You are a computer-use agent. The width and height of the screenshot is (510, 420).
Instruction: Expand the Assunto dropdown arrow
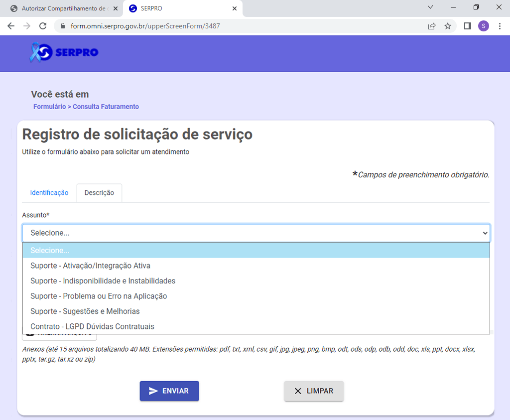click(x=485, y=233)
